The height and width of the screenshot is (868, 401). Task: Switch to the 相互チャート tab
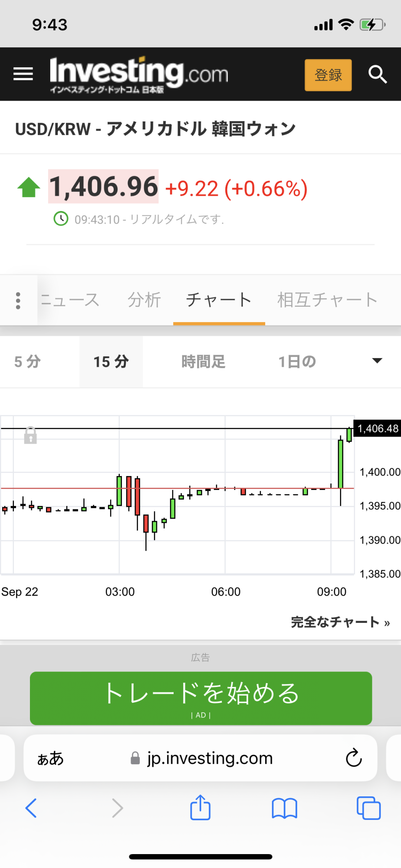tap(327, 300)
